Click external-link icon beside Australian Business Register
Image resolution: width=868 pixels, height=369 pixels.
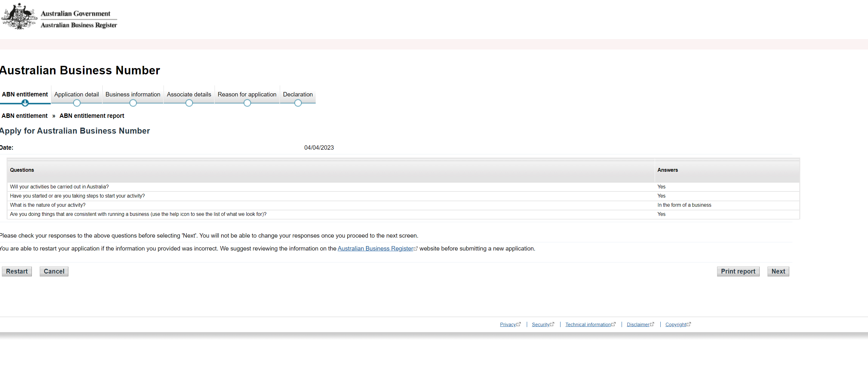pos(416,249)
